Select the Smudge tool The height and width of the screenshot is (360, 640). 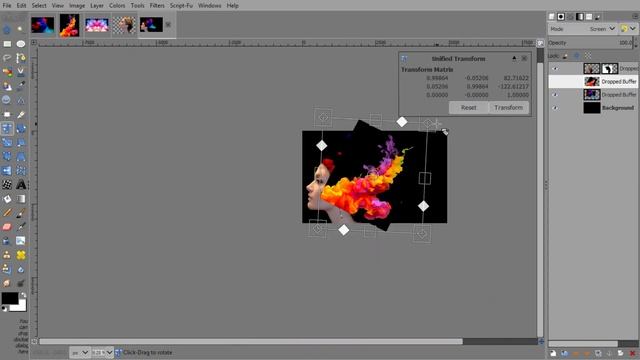[x=7, y=283]
